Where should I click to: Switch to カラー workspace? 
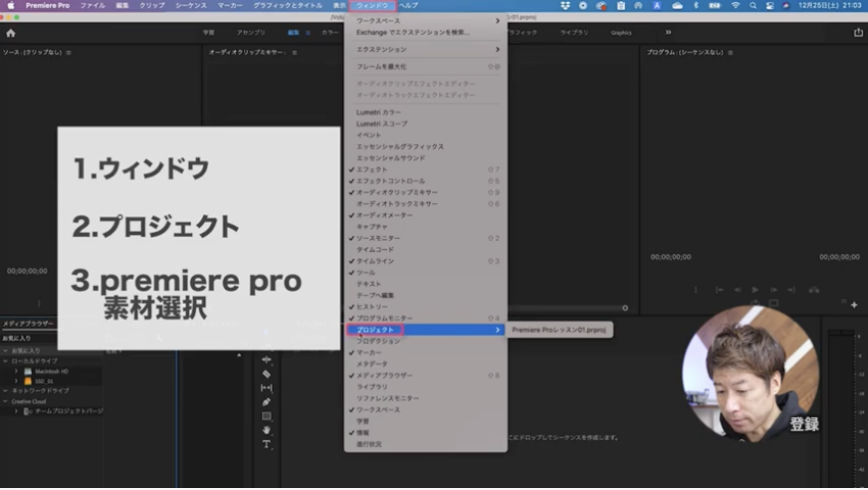pyautogui.click(x=329, y=33)
